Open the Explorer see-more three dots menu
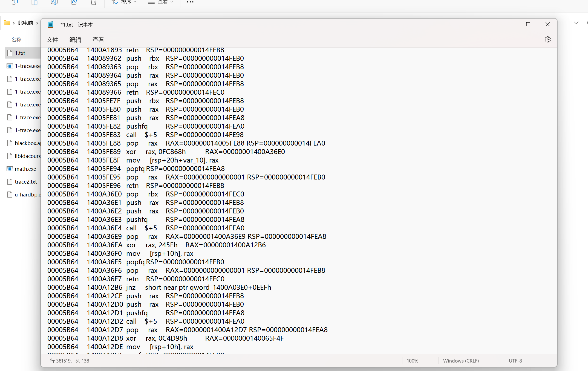Viewport: 588px width, 371px height. pyautogui.click(x=190, y=2)
